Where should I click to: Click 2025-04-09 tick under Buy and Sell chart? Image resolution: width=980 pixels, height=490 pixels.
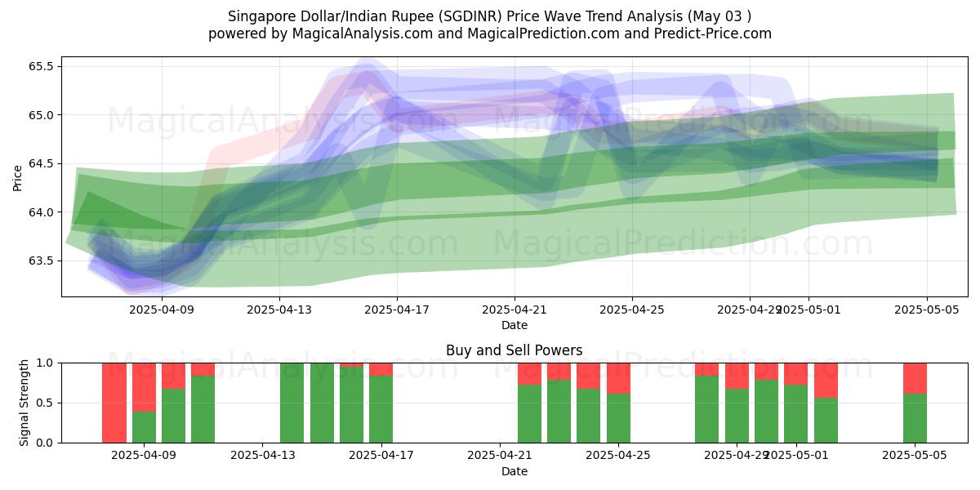[144, 456]
